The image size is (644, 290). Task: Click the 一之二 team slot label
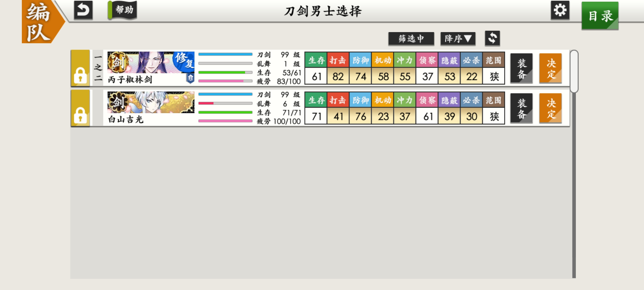click(98, 68)
